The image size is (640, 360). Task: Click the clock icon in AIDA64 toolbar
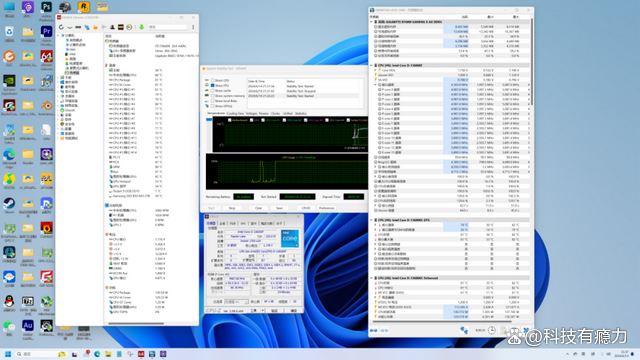(x=129, y=27)
